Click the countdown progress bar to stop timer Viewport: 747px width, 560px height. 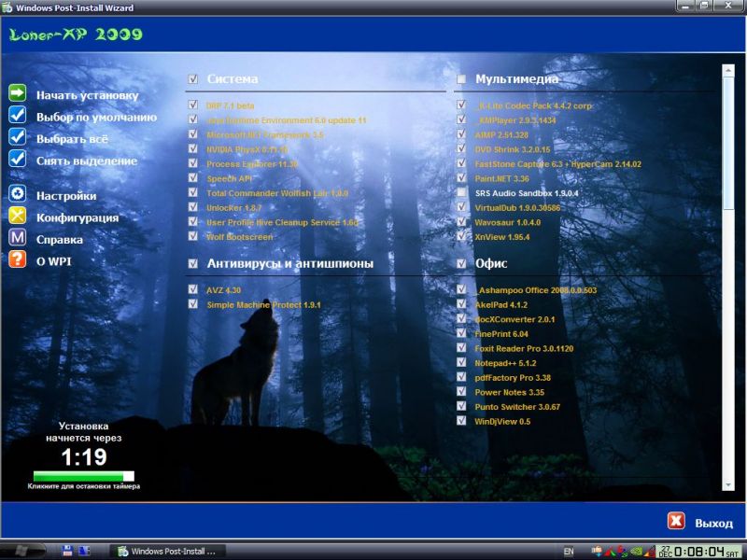83,476
